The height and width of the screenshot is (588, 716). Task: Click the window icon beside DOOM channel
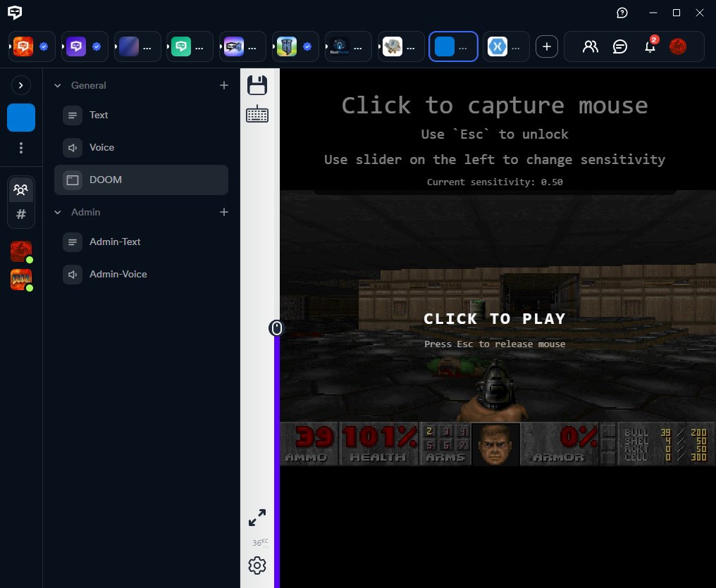coord(73,180)
